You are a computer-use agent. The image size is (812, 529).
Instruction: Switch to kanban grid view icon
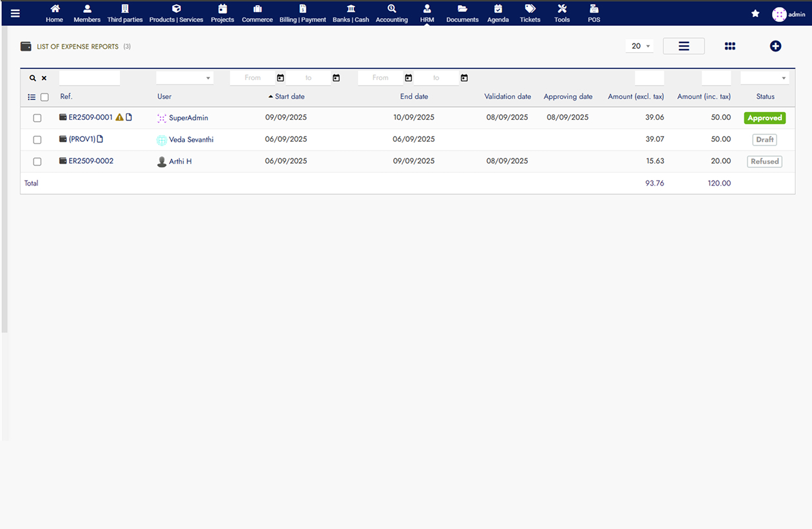click(730, 46)
